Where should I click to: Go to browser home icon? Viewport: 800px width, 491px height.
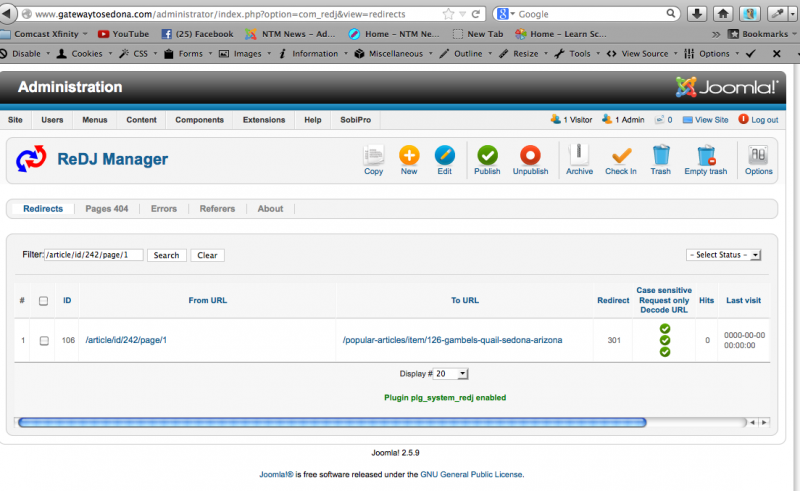click(x=723, y=14)
